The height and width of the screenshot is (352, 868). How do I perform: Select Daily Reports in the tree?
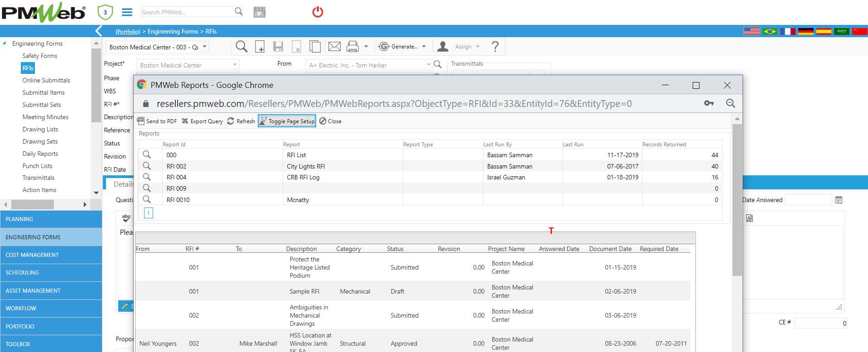pos(40,154)
